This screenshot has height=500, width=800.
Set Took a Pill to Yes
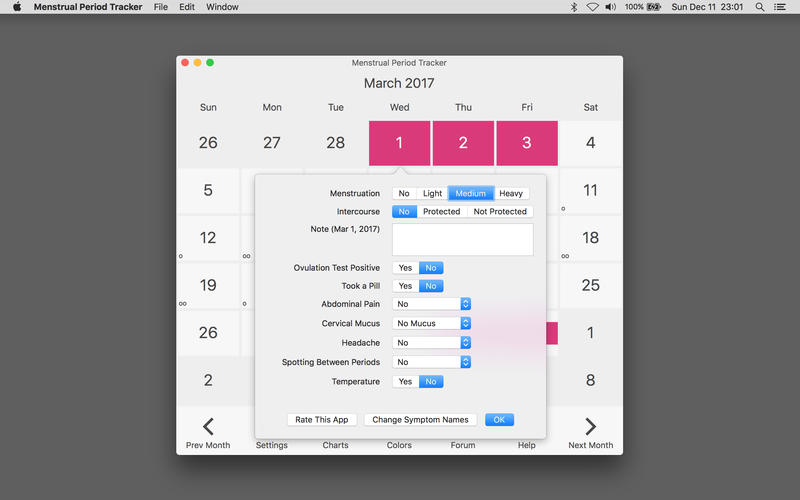coord(405,286)
